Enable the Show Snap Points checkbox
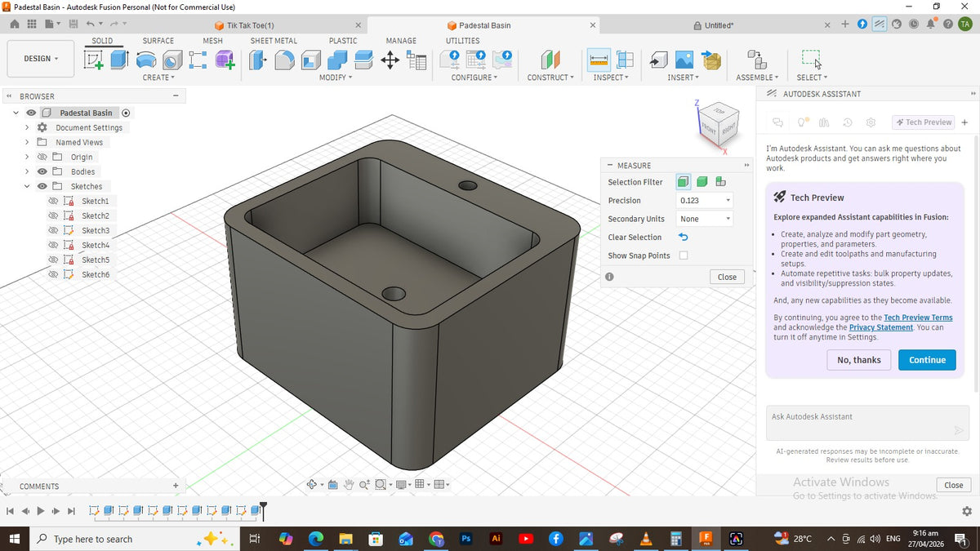The width and height of the screenshot is (980, 551). click(684, 256)
